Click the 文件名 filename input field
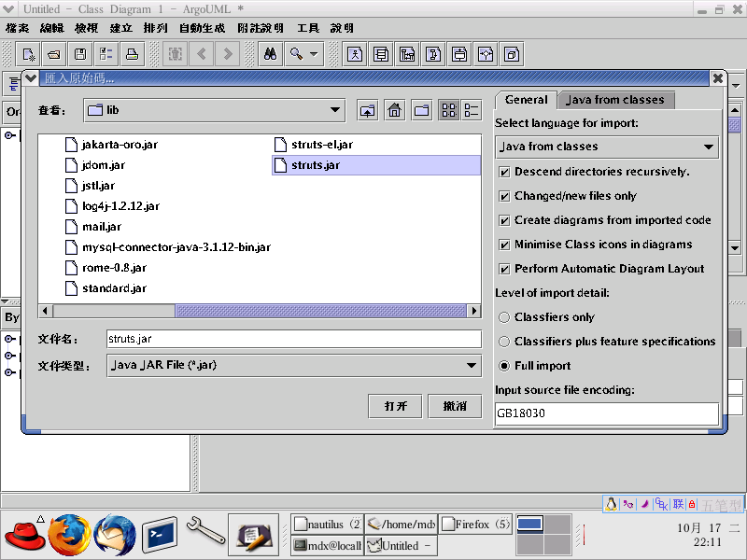The width and height of the screenshot is (747, 560). [294, 339]
